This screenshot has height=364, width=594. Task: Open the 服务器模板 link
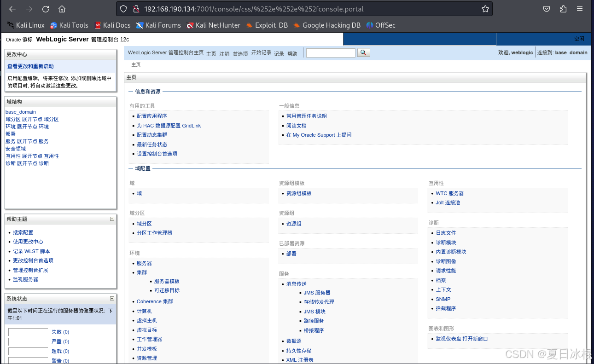point(167,281)
